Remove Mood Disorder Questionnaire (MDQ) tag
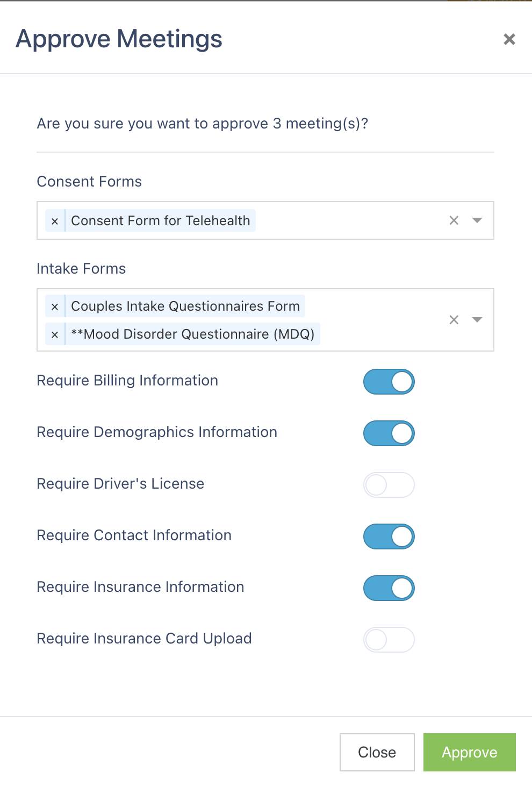This screenshot has height=787, width=532. point(55,334)
